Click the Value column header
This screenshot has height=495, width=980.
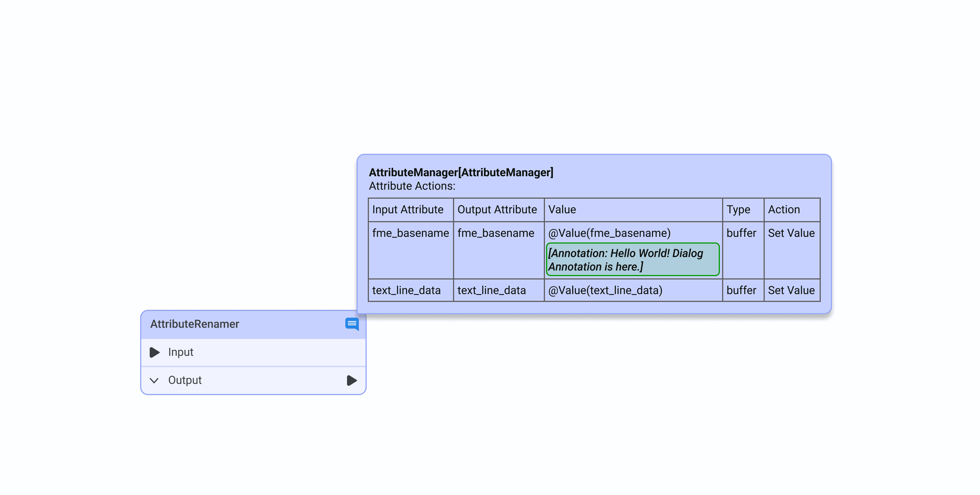pos(562,210)
